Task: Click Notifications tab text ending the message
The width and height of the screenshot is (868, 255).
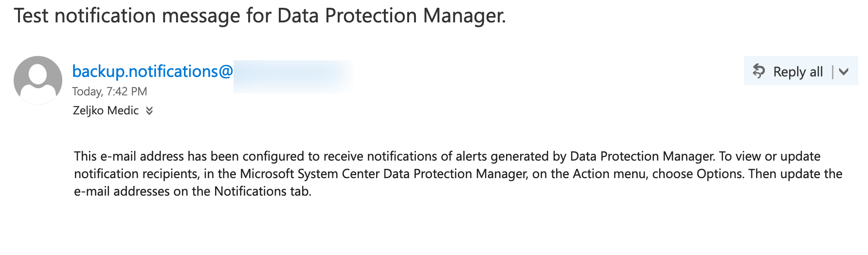Action: (x=262, y=191)
